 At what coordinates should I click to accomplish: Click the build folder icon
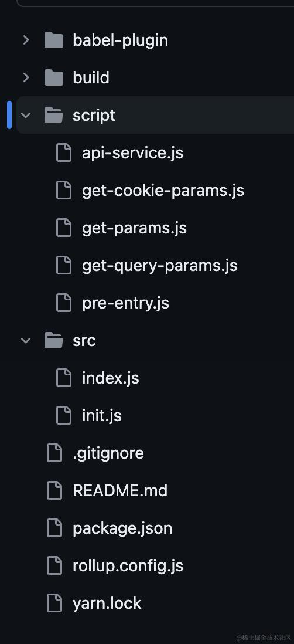[54, 77]
